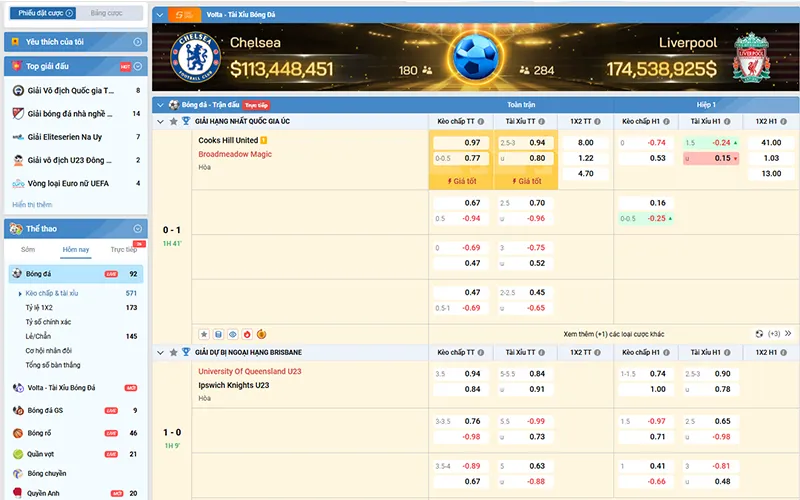This screenshot has height=500, width=800.
Task: Select the Bóng đá sport row with 92
Action: tap(76, 274)
